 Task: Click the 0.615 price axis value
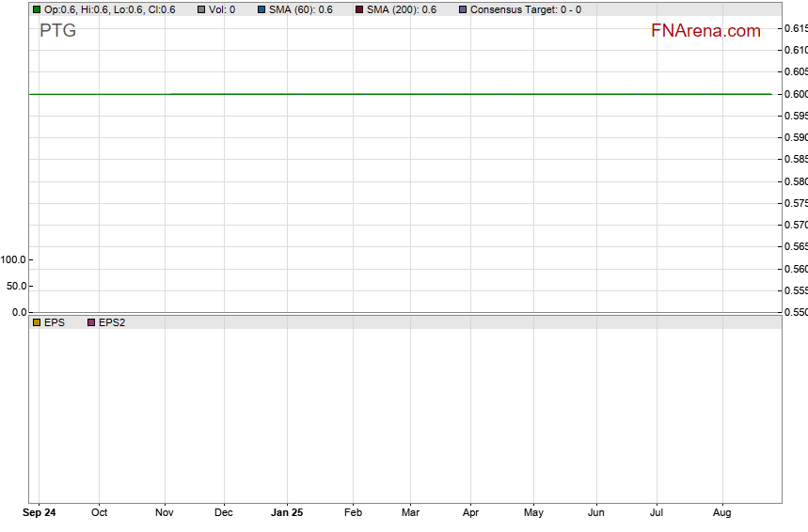pyautogui.click(x=795, y=28)
